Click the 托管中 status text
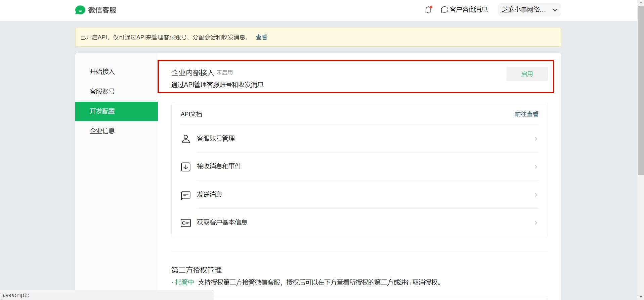Viewport: 644px width, 300px height. 184,282
